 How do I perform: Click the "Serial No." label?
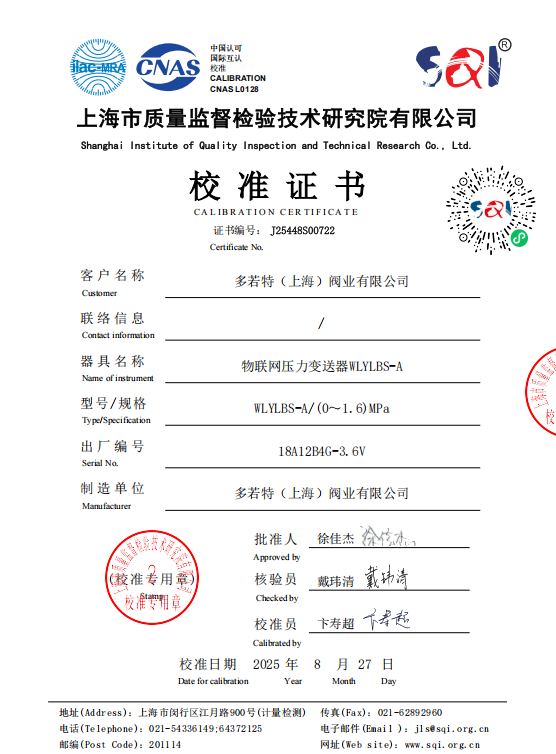tap(100, 463)
